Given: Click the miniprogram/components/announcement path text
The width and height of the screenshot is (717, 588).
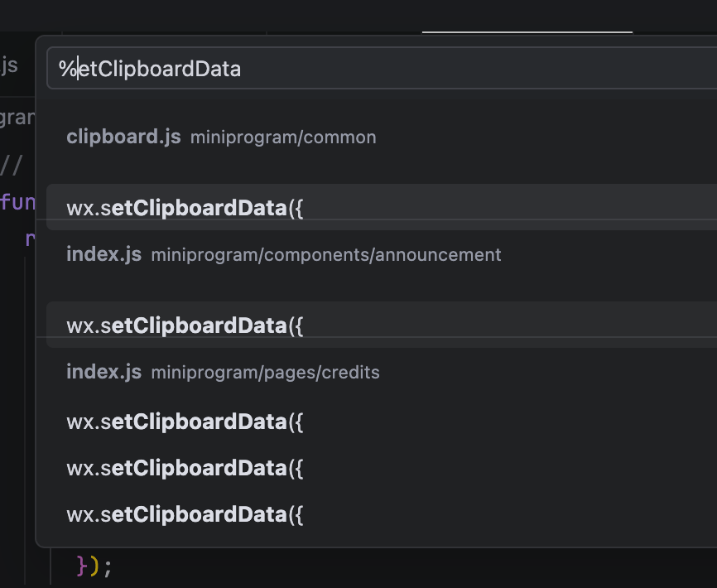Looking at the screenshot, I should [326, 255].
